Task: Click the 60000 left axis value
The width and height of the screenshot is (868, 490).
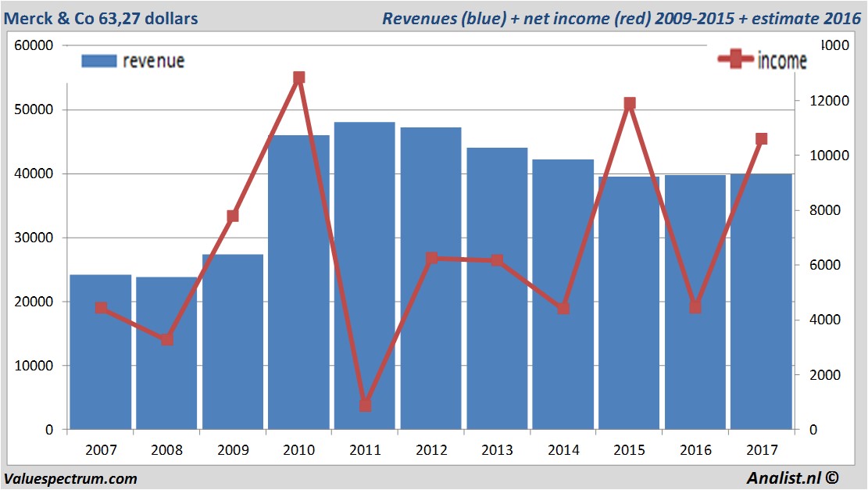Action: (34, 45)
